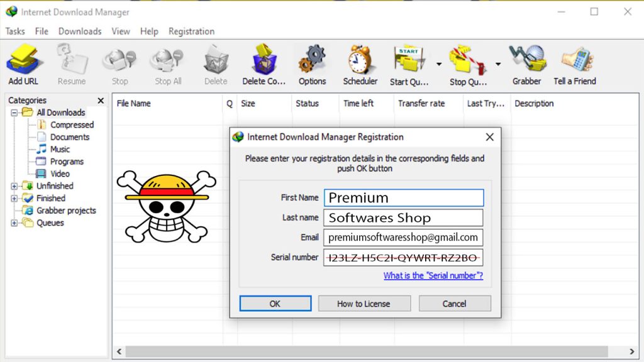Expand the Unfinished category node

pyautogui.click(x=14, y=186)
